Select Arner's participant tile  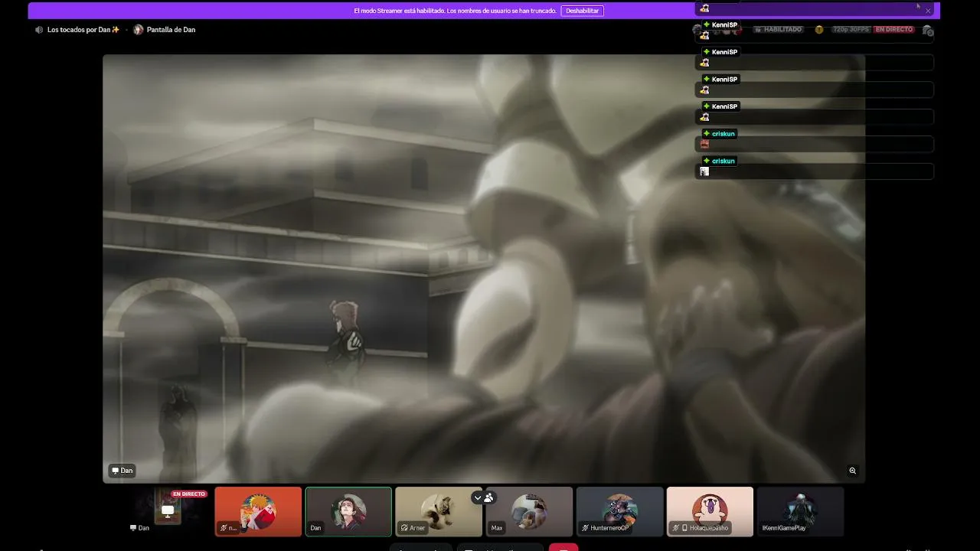tap(439, 511)
